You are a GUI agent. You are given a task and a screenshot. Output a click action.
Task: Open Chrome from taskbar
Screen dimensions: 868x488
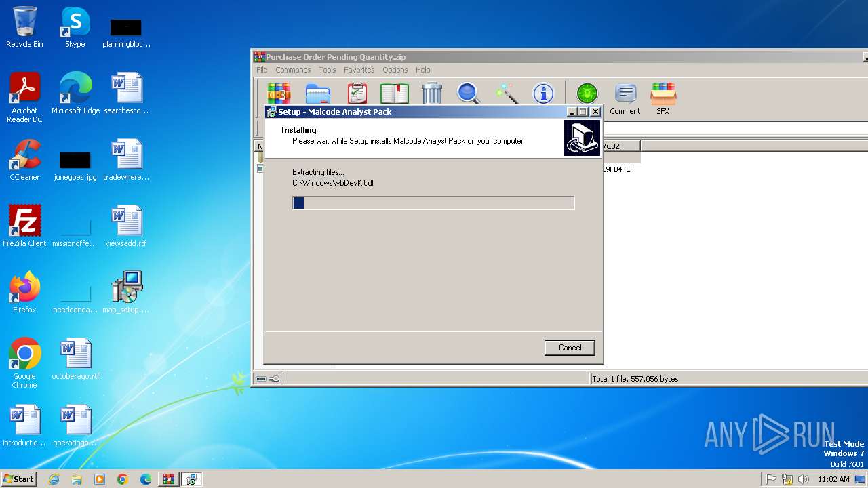tap(123, 479)
